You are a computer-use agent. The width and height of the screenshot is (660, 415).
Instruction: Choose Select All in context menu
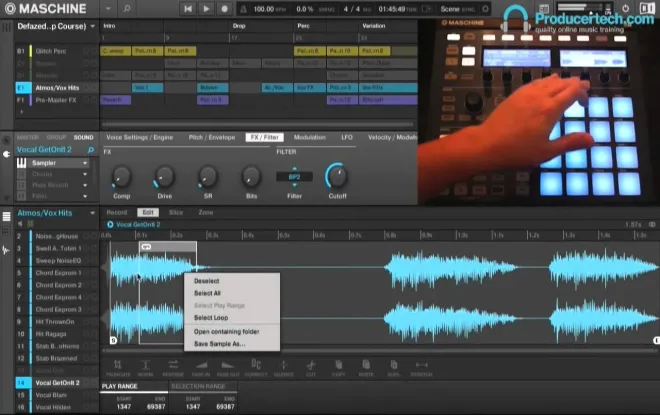[207, 293]
